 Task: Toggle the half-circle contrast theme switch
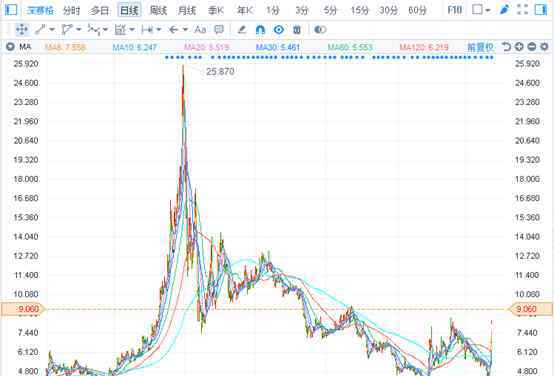320,30
